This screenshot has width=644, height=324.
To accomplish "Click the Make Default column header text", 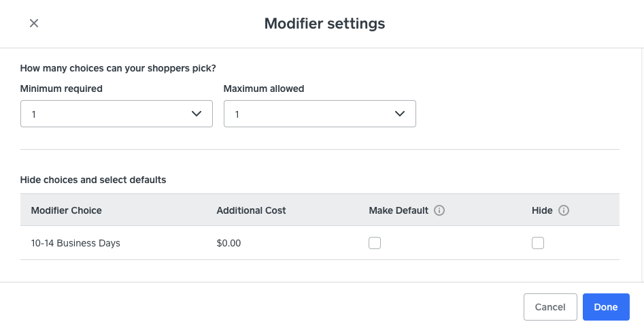I will pyautogui.click(x=399, y=210).
